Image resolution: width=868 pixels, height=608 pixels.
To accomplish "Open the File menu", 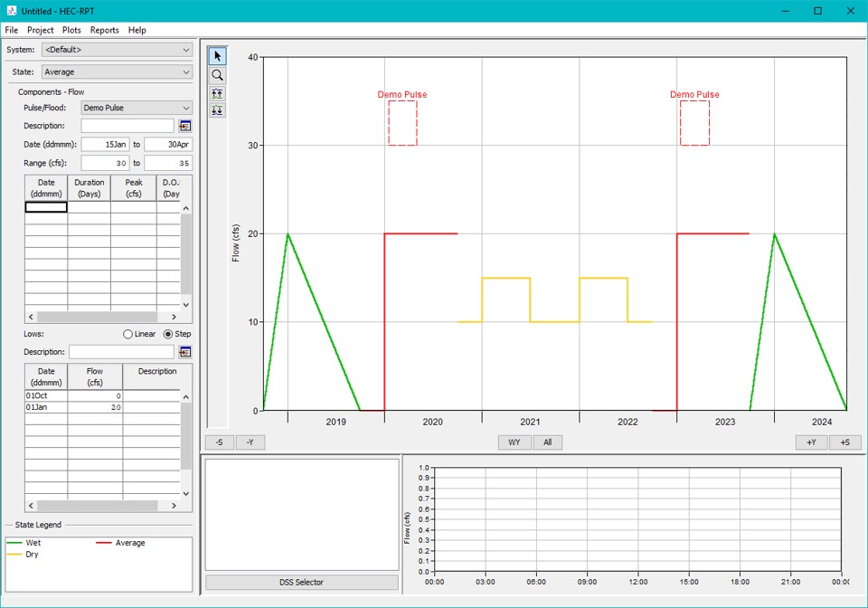I will (x=11, y=30).
